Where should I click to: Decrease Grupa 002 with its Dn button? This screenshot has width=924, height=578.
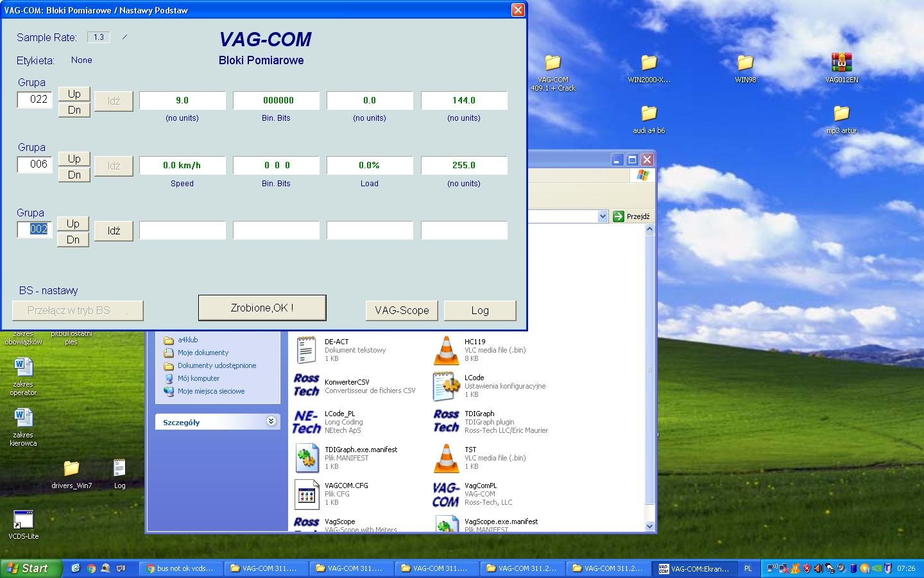tap(73, 240)
